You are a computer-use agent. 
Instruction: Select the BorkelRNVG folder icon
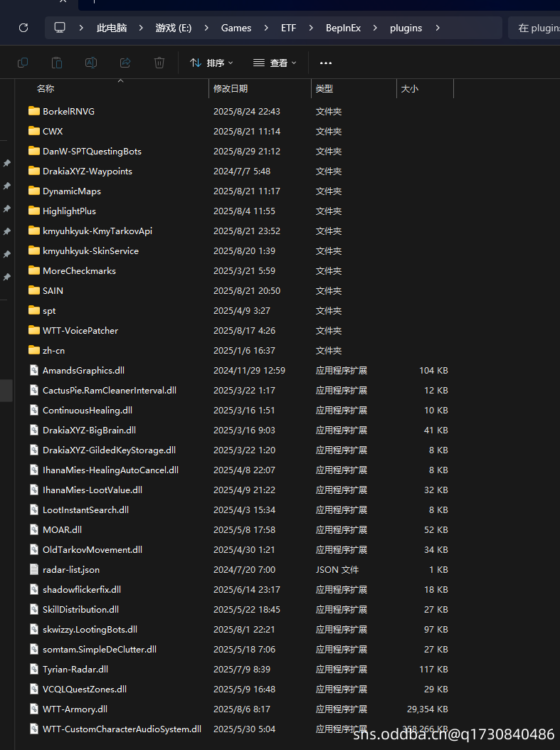tap(34, 111)
